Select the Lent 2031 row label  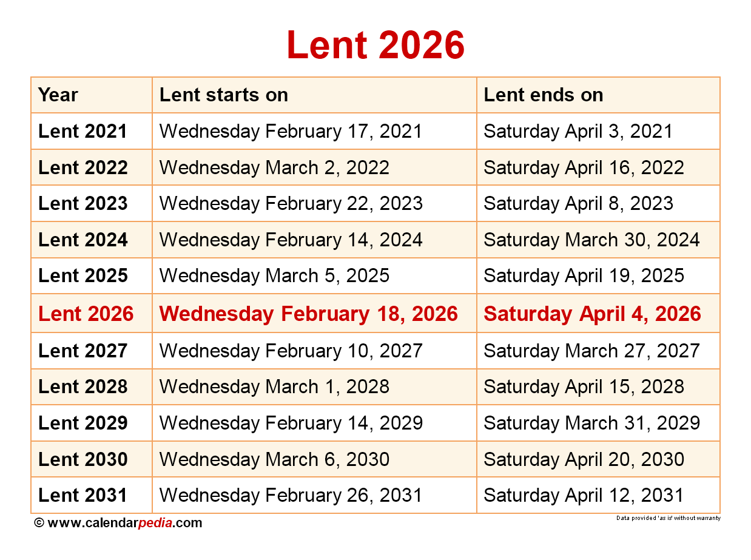pyautogui.click(x=83, y=496)
